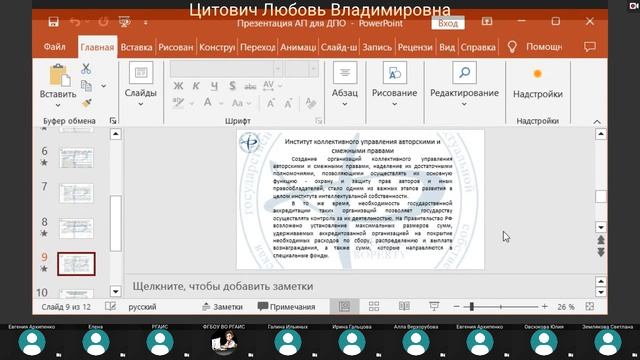The width and height of the screenshot is (640, 360).
Task: Click the font name combo box
Action: tap(222, 69)
